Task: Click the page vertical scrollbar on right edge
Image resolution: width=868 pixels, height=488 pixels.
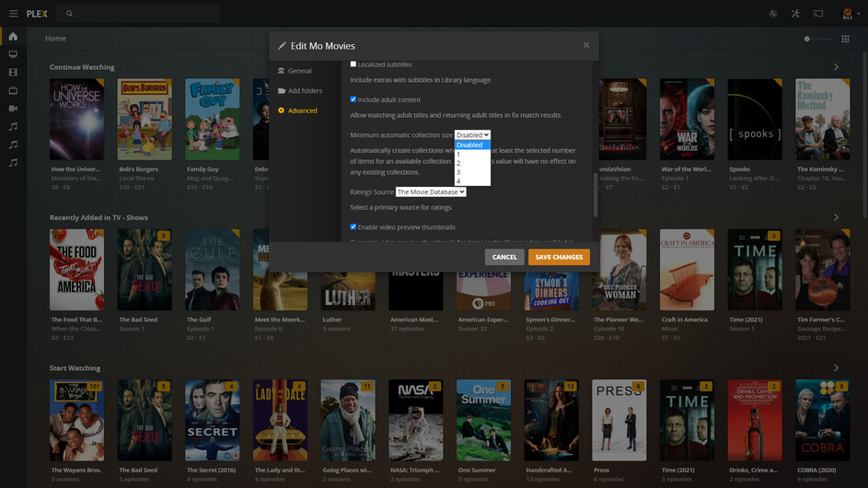Action: (865, 135)
